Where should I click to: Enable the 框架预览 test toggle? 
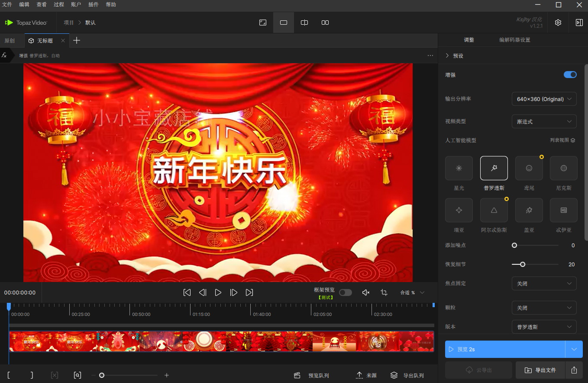[345, 292]
